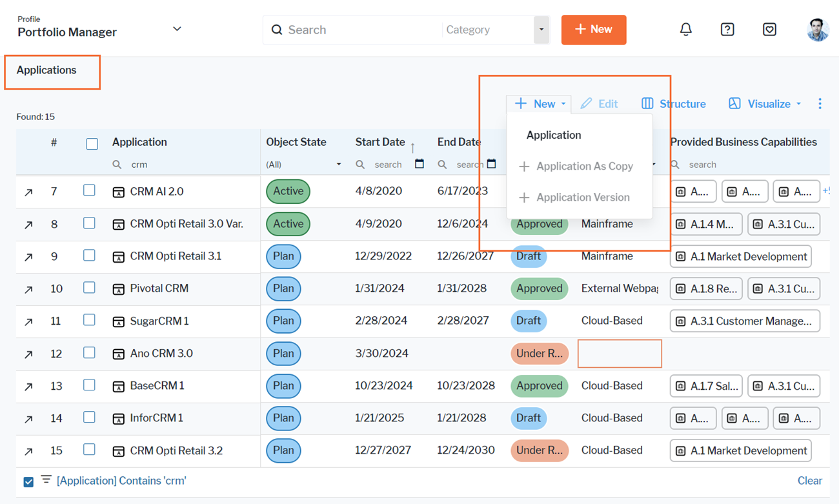Choose Application As Copy from menu
The image size is (839, 504).
584,166
